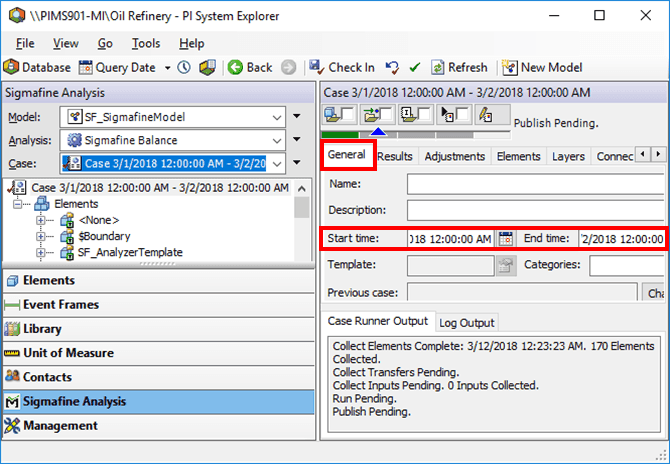Image resolution: width=670 pixels, height=464 pixels.
Task: Tick the checkbox beside Collect Transfers icon
Action: coord(386,114)
